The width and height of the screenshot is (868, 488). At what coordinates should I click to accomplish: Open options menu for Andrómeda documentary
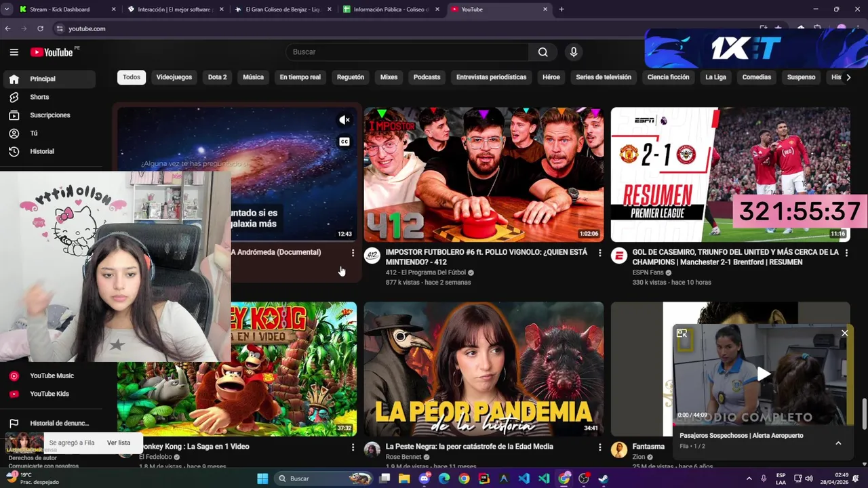click(353, 253)
